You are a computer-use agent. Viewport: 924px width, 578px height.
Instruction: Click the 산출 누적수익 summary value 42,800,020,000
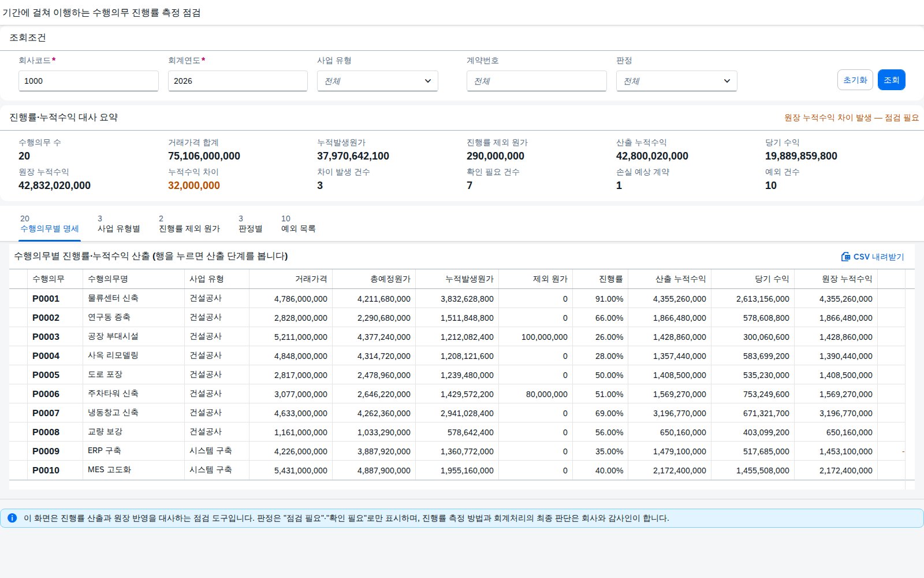(652, 156)
